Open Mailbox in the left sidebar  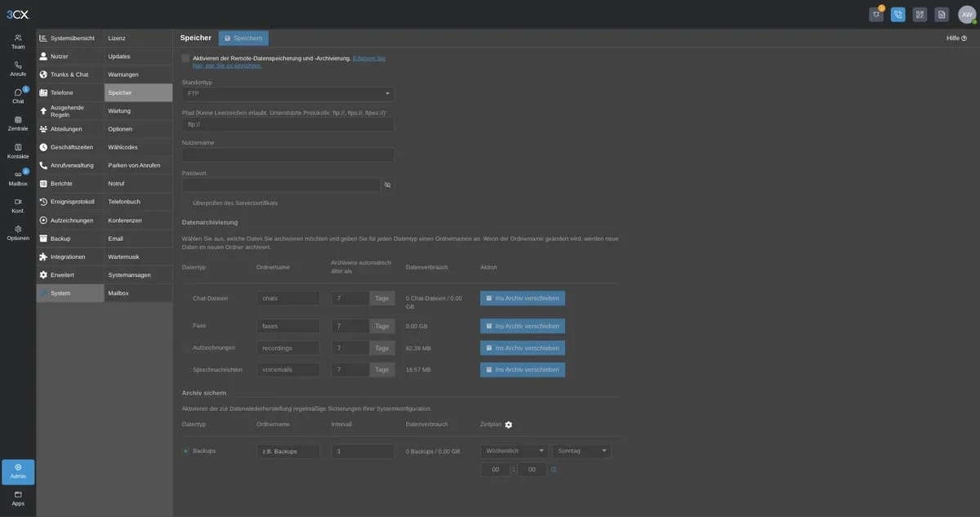18,178
